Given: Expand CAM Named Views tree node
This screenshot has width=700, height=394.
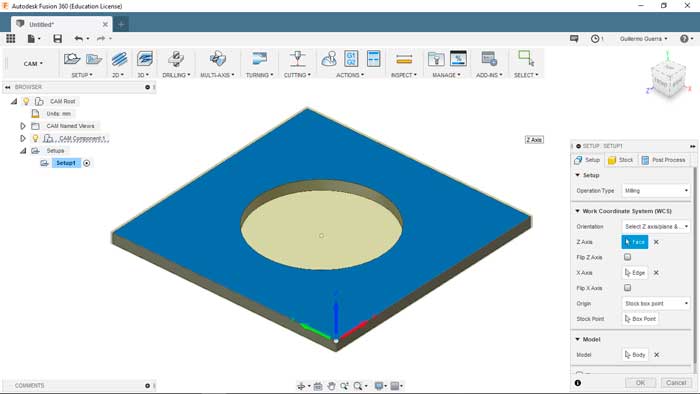Looking at the screenshot, I should pos(23,126).
